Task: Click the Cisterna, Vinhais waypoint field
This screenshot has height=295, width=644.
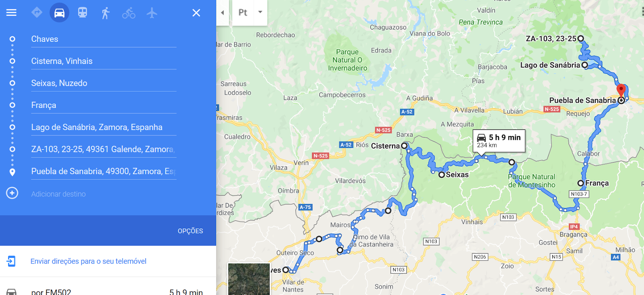Action: pyautogui.click(x=104, y=61)
